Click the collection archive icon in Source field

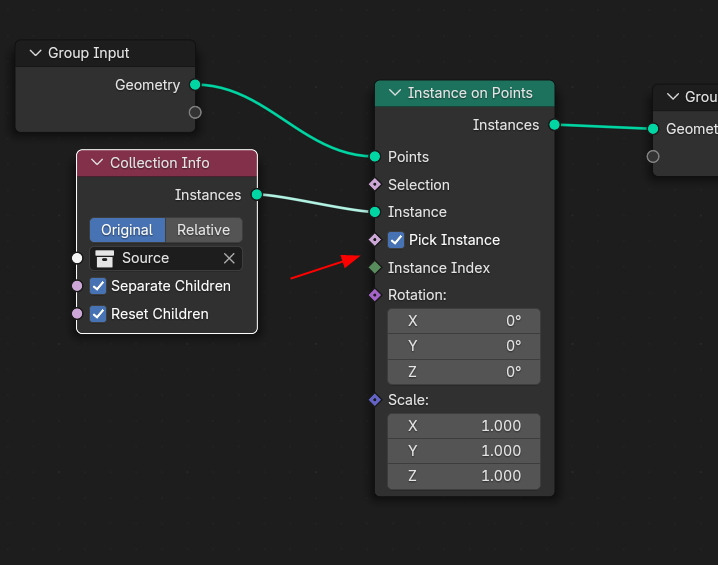click(104, 258)
